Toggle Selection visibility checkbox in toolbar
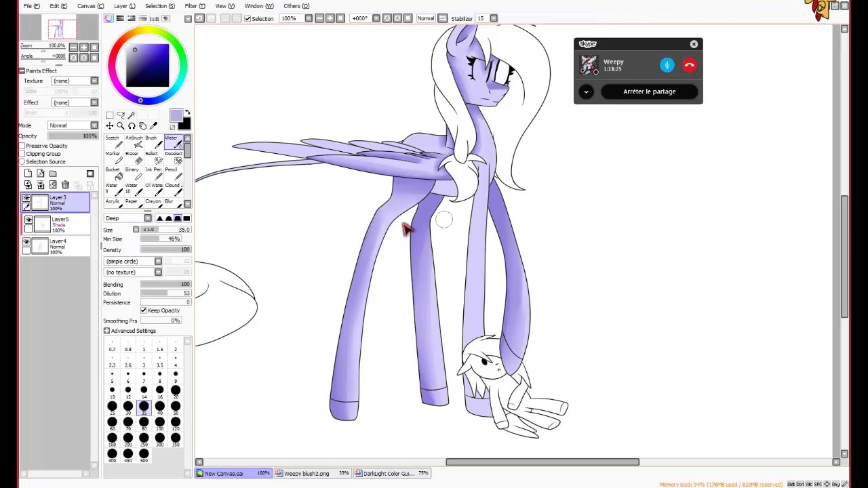This screenshot has width=868, height=488. pos(248,18)
